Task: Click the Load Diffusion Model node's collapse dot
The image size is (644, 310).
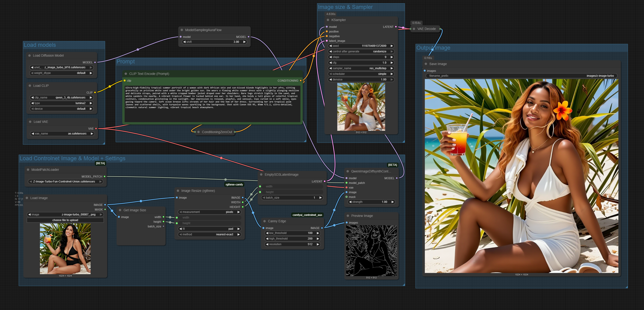Action: [29, 56]
